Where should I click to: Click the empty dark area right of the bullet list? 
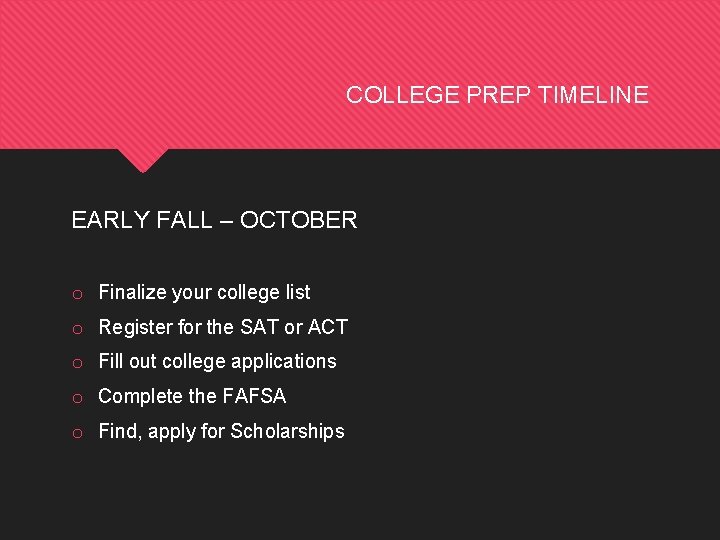coord(540,360)
